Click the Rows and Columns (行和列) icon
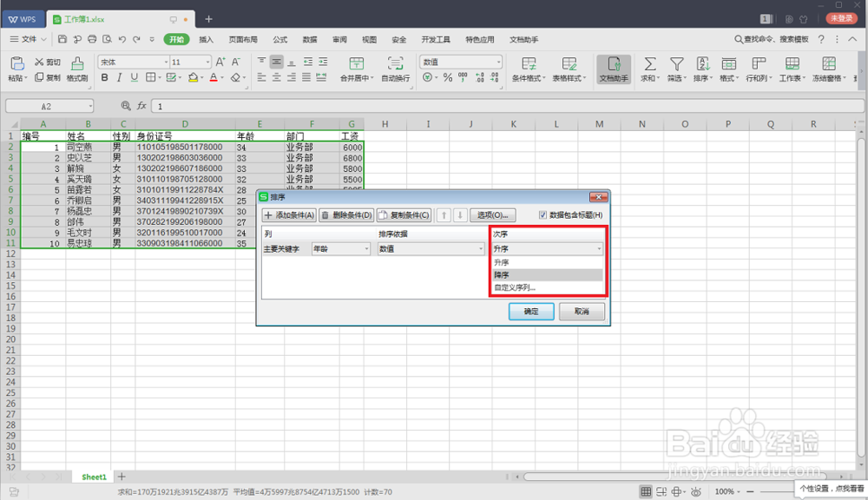868x500 pixels. [x=759, y=63]
